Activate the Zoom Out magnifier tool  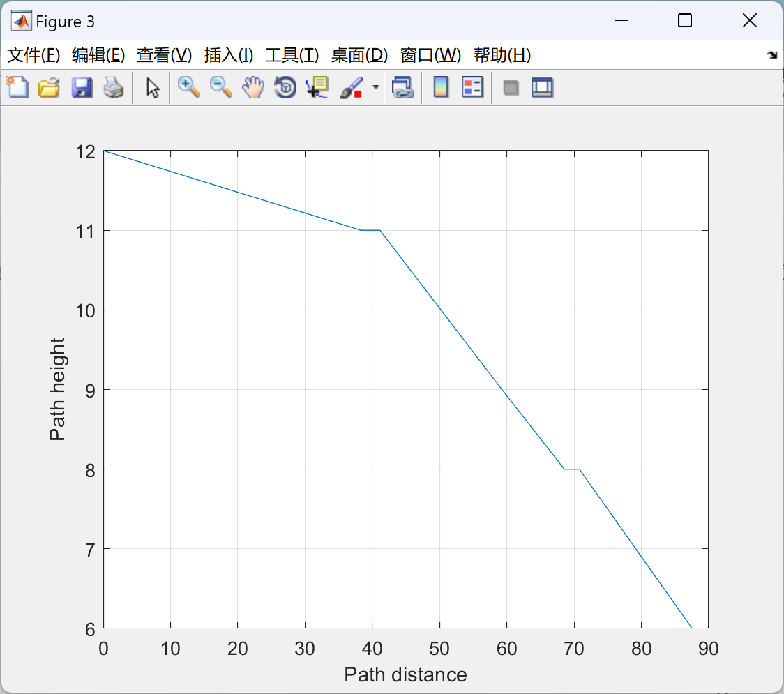[x=220, y=87]
